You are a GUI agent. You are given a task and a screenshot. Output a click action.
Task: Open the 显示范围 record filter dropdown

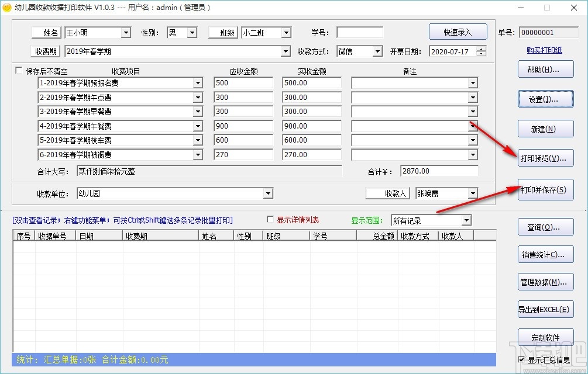tap(467, 220)
